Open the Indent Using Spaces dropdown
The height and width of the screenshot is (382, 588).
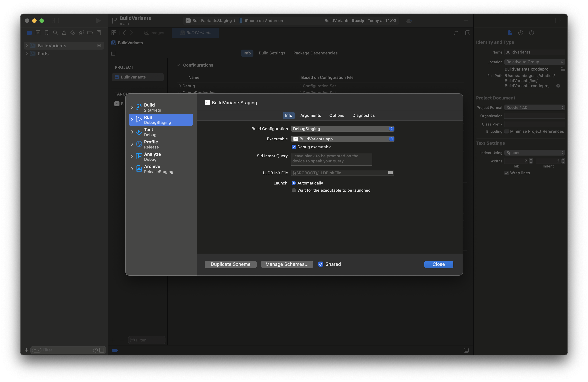pyautogui.click(x=535, y=152)
